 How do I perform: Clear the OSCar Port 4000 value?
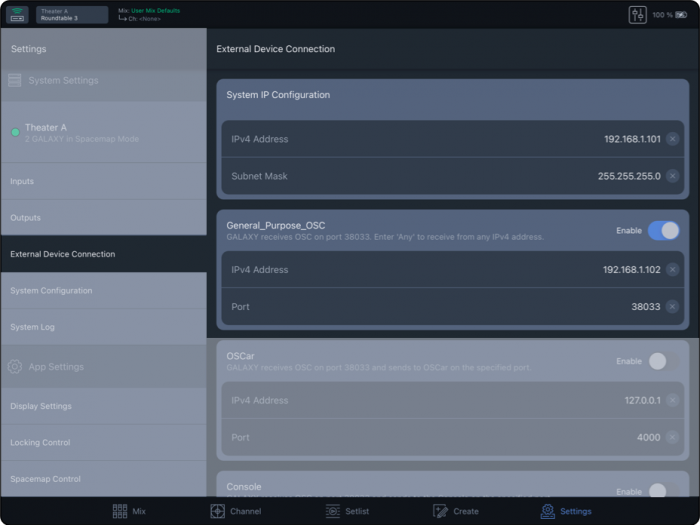672,438
